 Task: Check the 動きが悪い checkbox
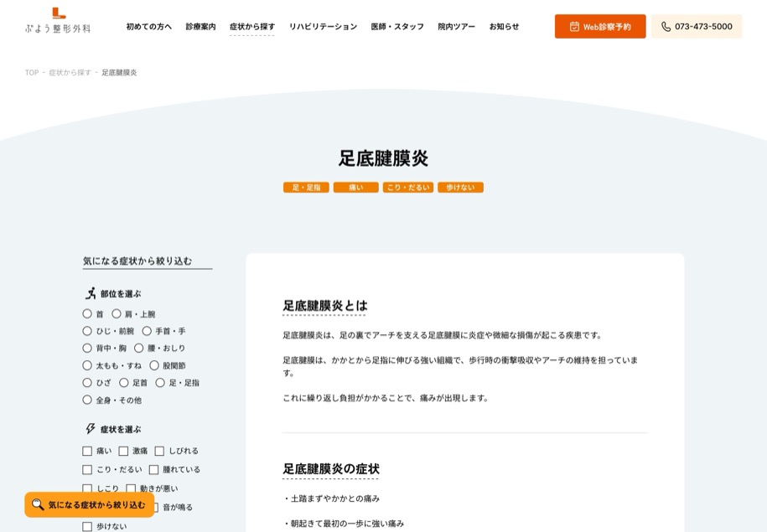(131, 488)
